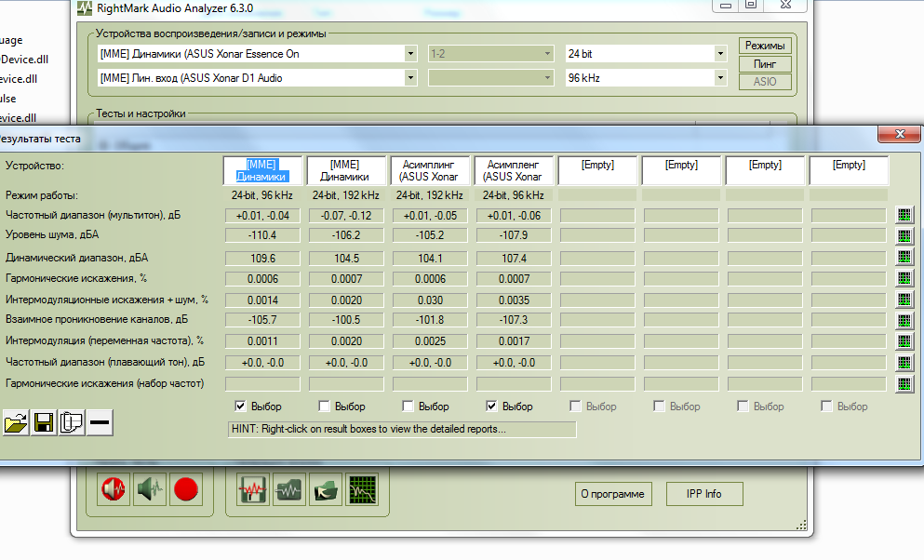Click the ASIO button
924x560 pixels.
click(x=765, y=82)
